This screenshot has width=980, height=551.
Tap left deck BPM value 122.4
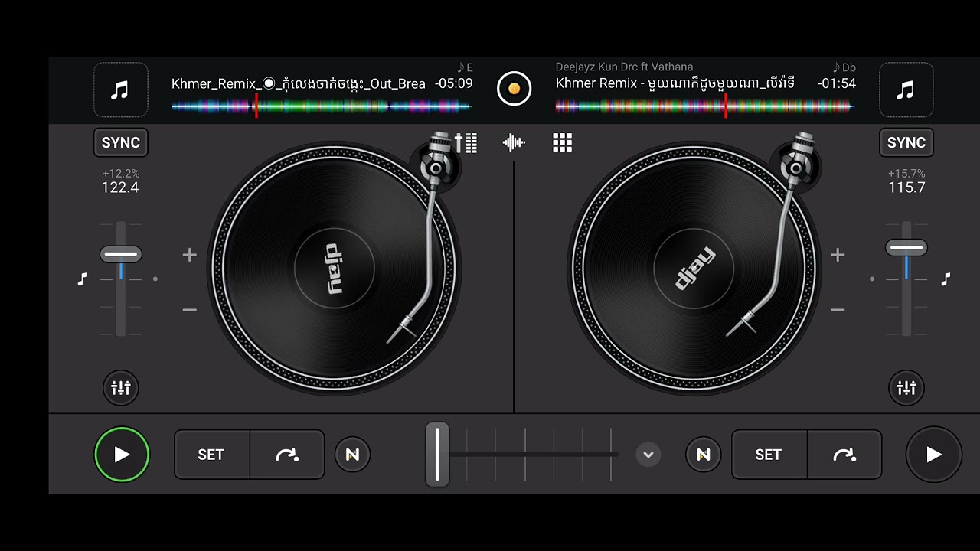[x=120, y=187]
